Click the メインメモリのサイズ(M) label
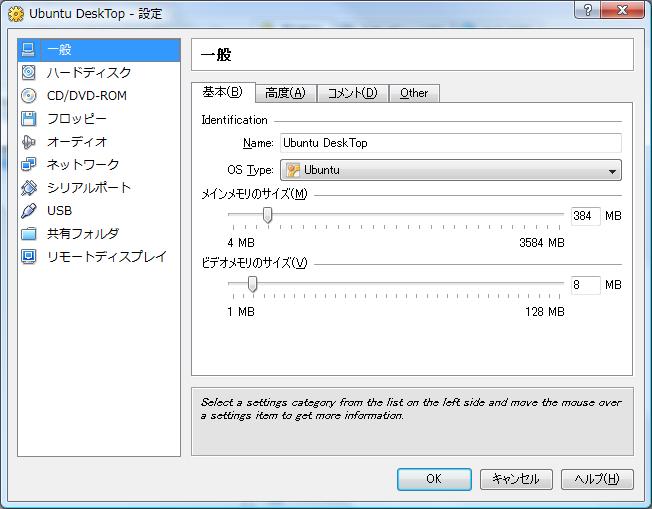This screenshot has width=652, height=509. 254,194
